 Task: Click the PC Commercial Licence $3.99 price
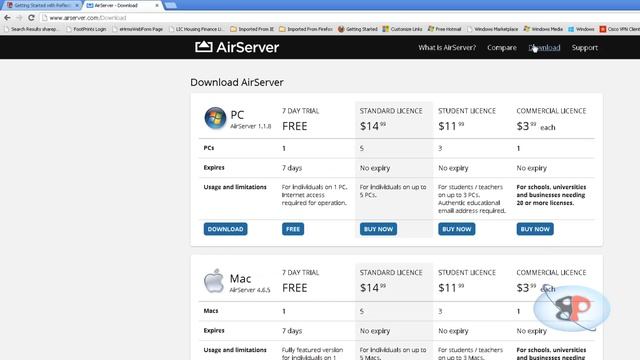coord(536,126)
